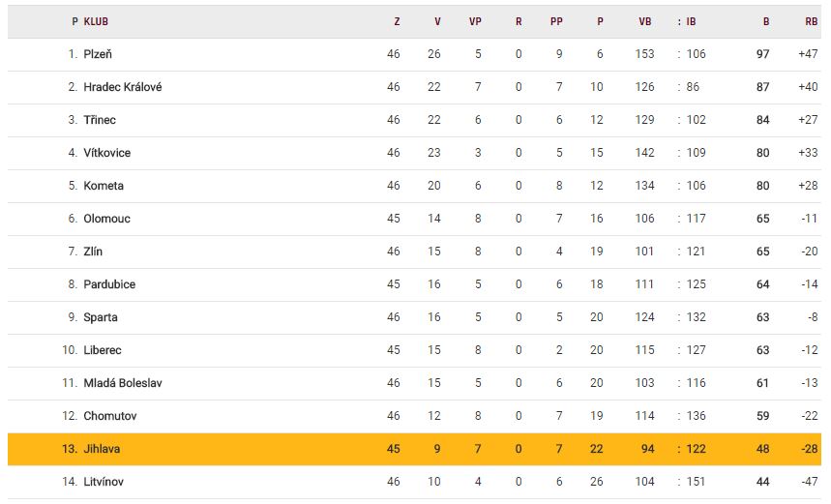Click the PP column header

(x=556, y=21)
